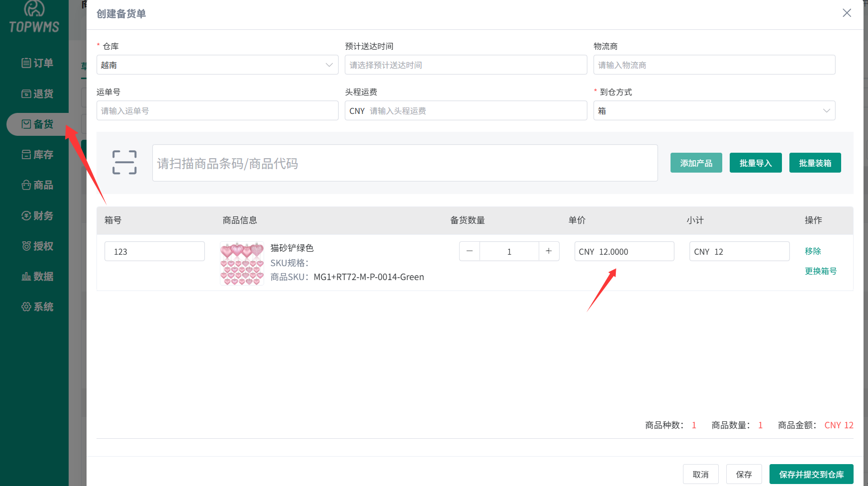Expand the 到仓方式 dropdown
The height and width of the screenshot is (486, 868).
(714, 111)
